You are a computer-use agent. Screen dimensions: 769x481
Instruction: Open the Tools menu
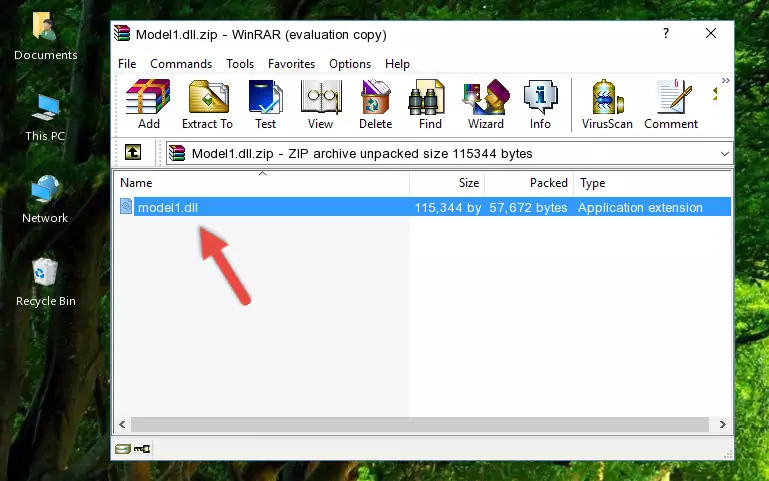(x=240, y=64)
